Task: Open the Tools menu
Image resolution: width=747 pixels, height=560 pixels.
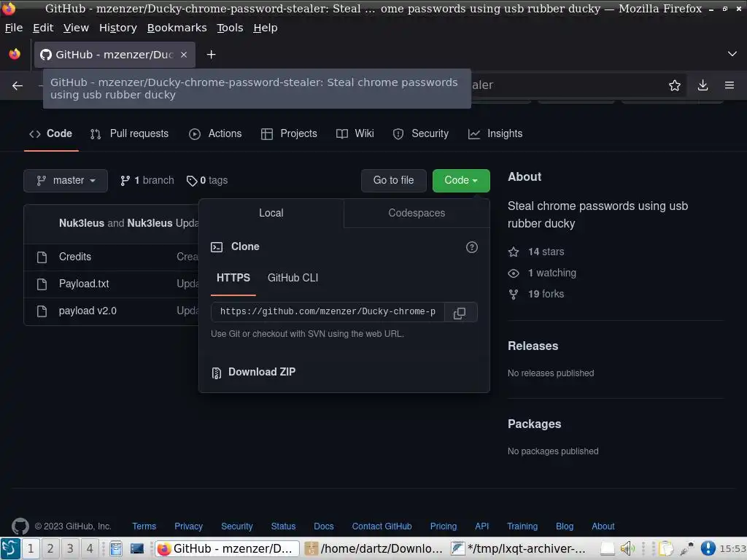Action: click(230, 28)
